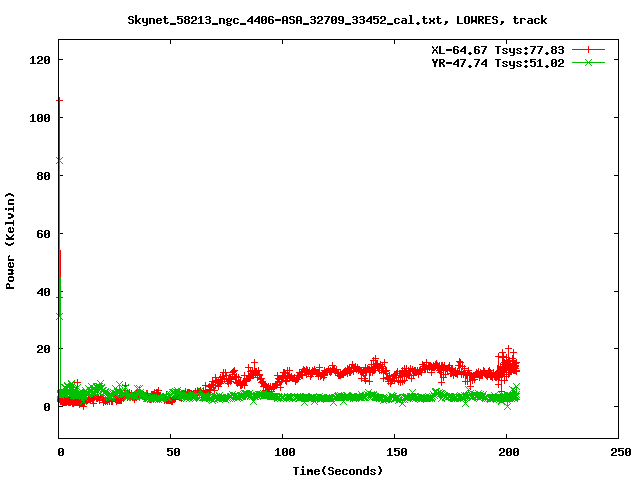Click the red spike peak near 106 Kelvin
The height and width of the screenshot is (480, 640).
pos(60,100)
